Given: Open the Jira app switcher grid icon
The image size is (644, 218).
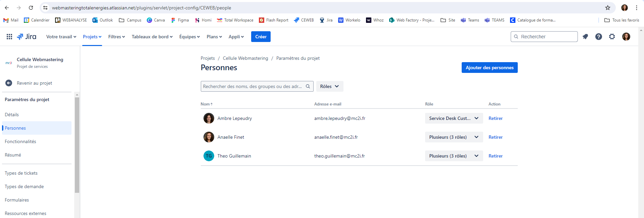Looking at the screenshot, I should pyautogui.click(x=9, y=37).
